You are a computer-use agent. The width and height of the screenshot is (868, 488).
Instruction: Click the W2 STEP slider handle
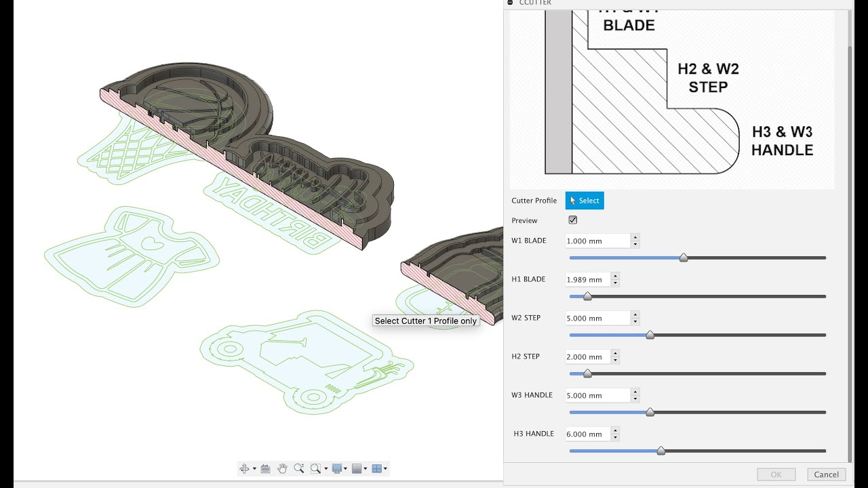click(650, 335)
